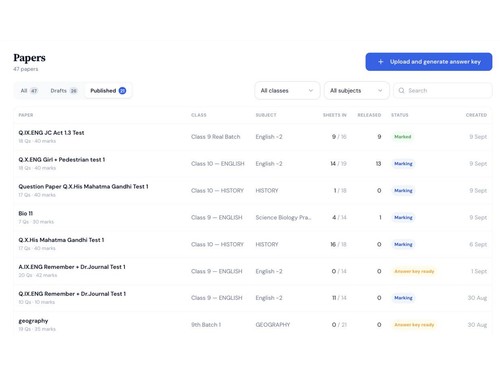Click Marking badge in Bio 11 row
This screenshot has width=500, height=375.
point(403,217)
